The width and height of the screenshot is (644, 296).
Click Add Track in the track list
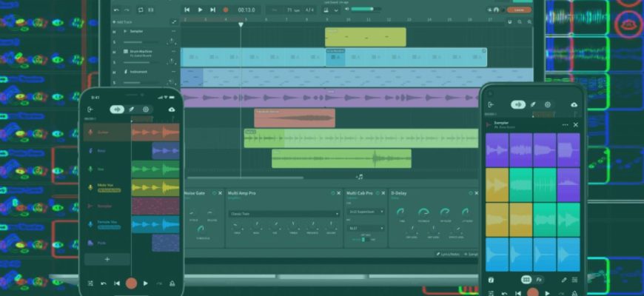click(124, 23)
